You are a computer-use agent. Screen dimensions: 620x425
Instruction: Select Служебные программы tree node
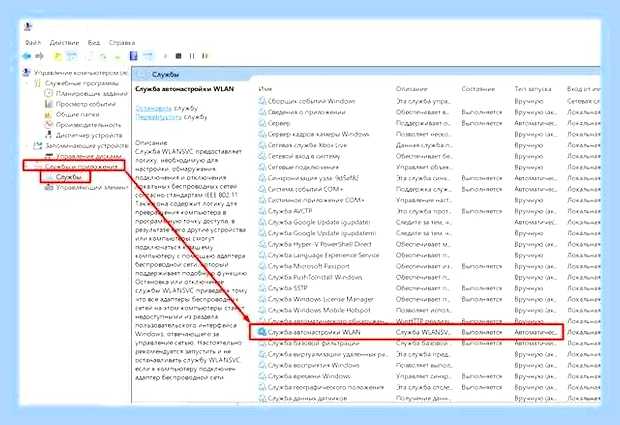[81, 83]
